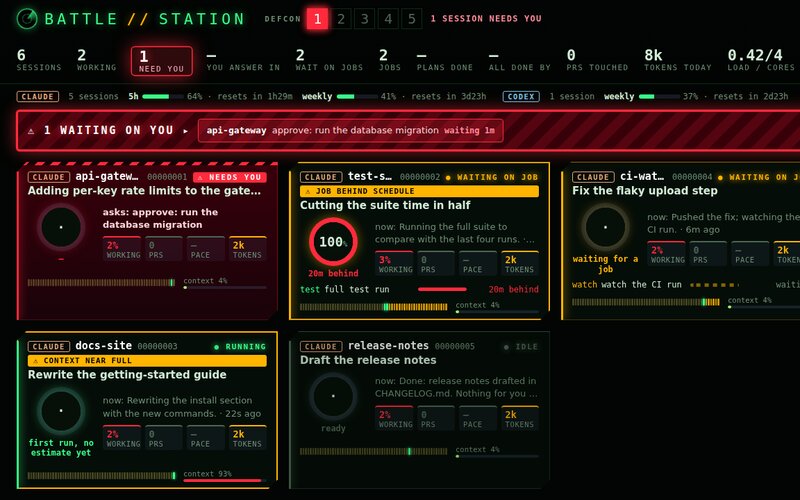Click the api-gateway activity timeline strip
800x500 pixels.
tap(102, 282)
